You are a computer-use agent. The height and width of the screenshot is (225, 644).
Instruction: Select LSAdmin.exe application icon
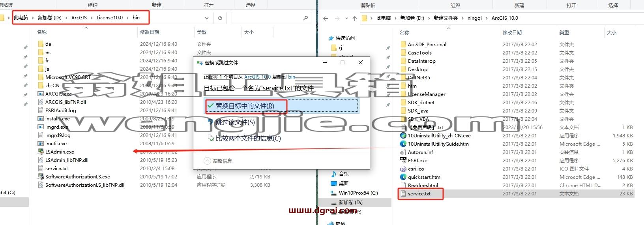[x=41, y=152]
